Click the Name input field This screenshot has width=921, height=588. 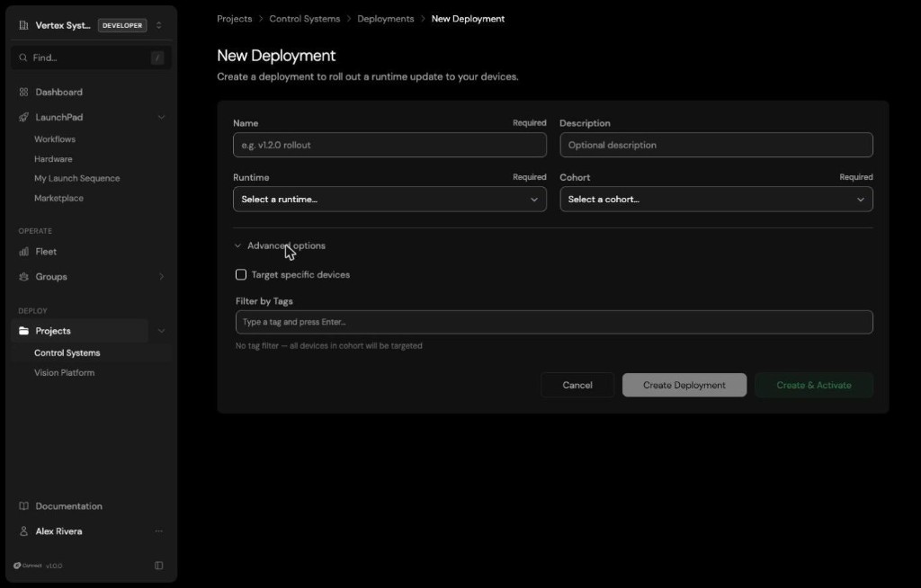pyautogui.click(x=389, y=145)
